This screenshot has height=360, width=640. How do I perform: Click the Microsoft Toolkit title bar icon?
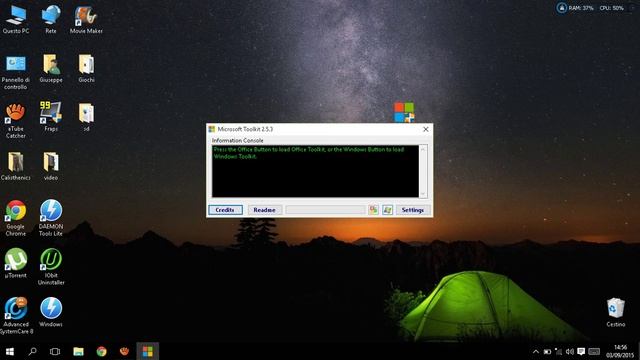pos(212,129)
